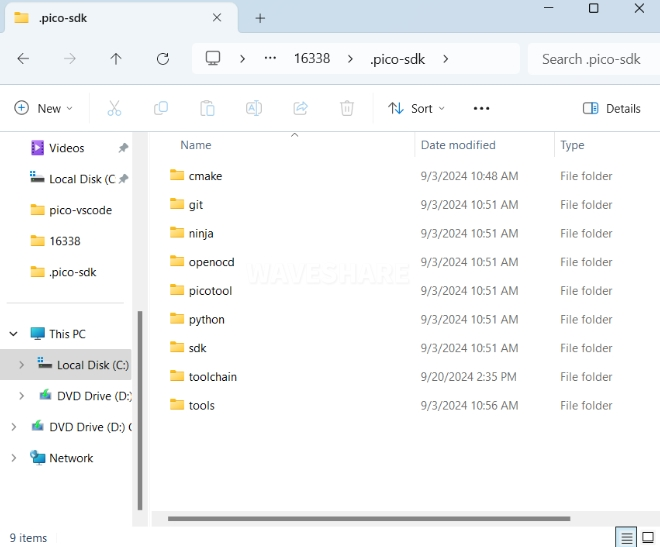Viewport: 660px width, 547px height.
Task: Open the New item dropdown
Action: click(x=43, y=108)
